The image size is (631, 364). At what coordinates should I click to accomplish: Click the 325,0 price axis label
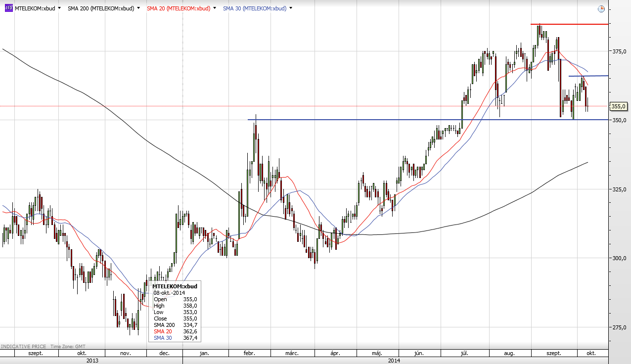click(x=620, y=189)
